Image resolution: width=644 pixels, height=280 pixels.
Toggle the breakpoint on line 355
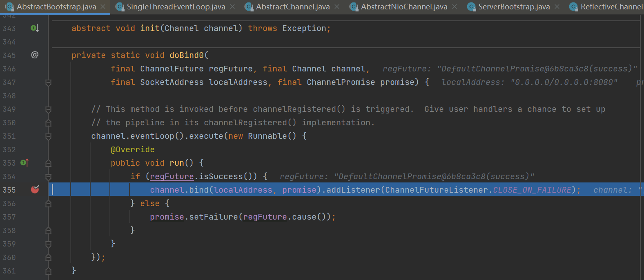[35, 189]
